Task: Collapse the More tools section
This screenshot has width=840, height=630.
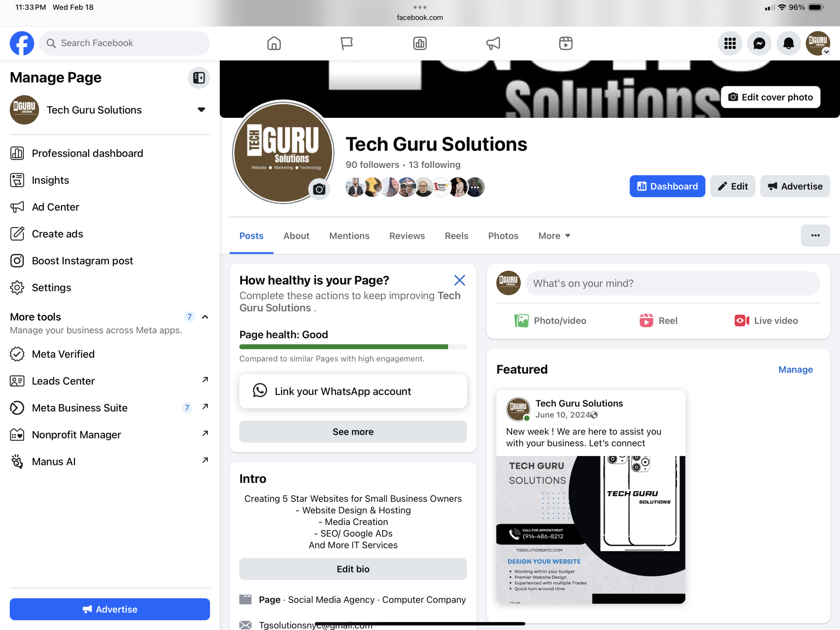Action: pos(205,317)
